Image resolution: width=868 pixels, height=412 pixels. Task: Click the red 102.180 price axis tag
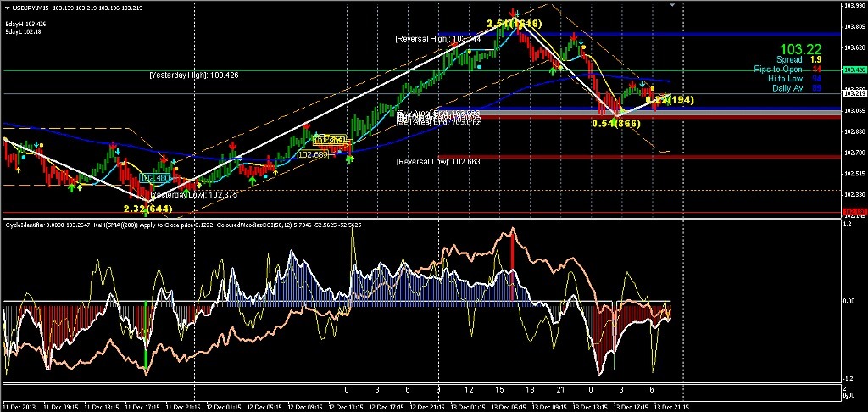point(853,212)
